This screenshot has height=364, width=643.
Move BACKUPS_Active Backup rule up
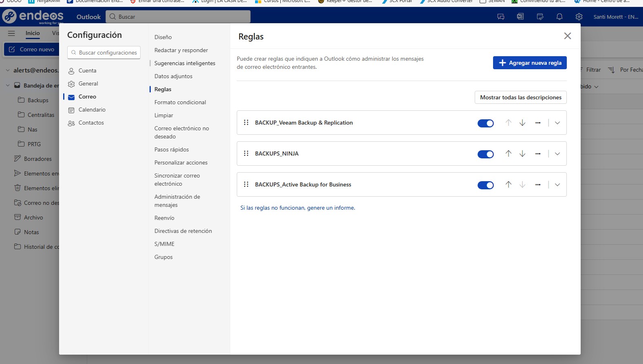point(508,184)
